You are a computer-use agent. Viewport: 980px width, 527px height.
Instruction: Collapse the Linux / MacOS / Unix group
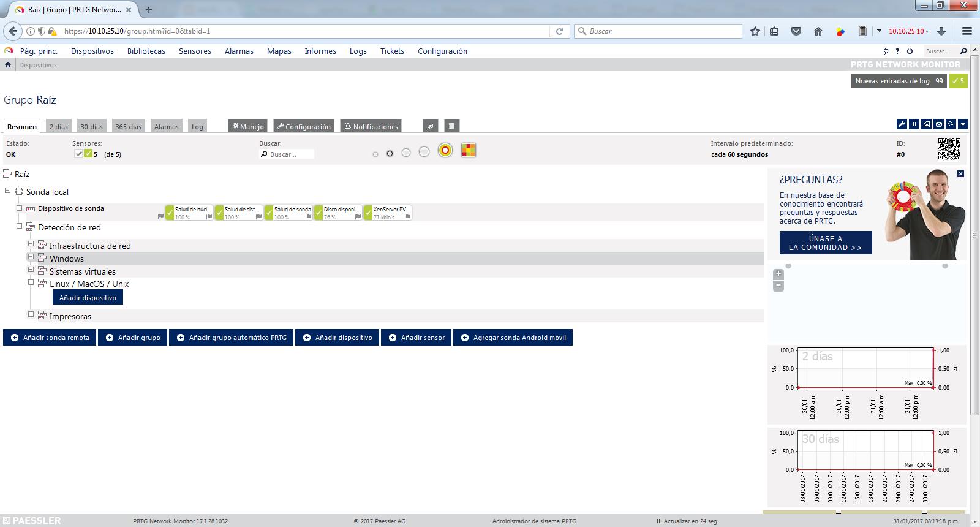(x=31, y=282)
